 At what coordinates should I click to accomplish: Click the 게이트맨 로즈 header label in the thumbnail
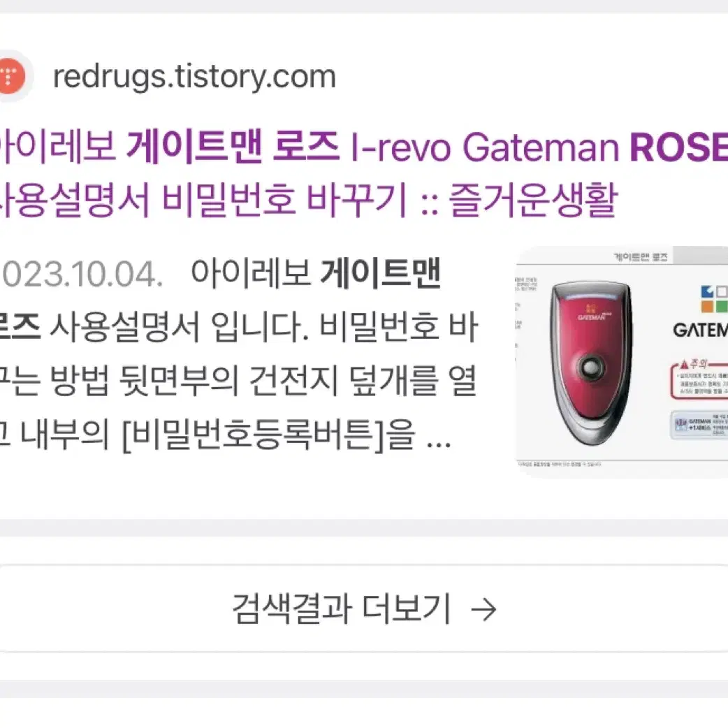tap(640, 256)
